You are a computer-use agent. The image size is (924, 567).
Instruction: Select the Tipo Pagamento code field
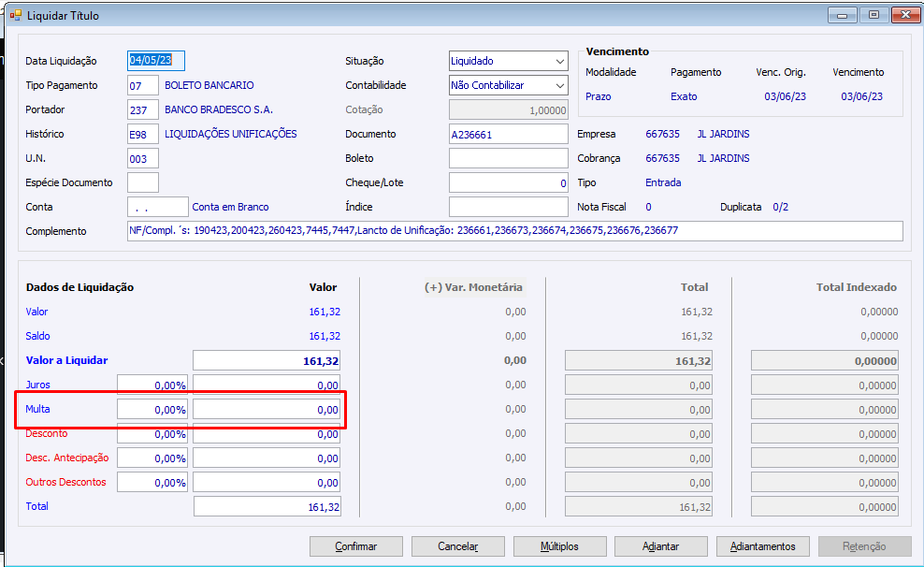coord(142,85)
